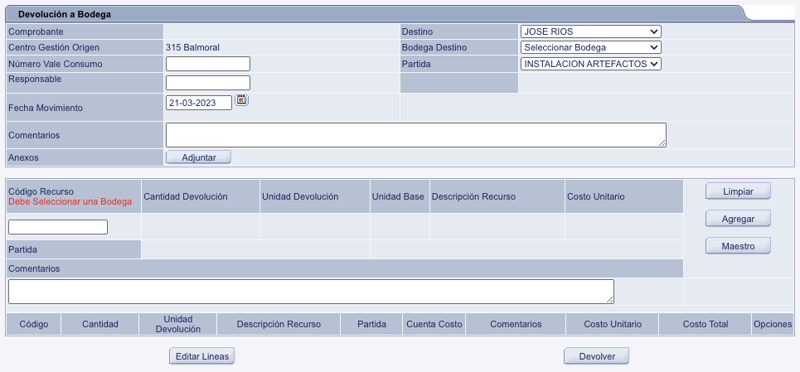Click the Unidad Devolución table column header
The image size is (800, 372).
point(178,324)
